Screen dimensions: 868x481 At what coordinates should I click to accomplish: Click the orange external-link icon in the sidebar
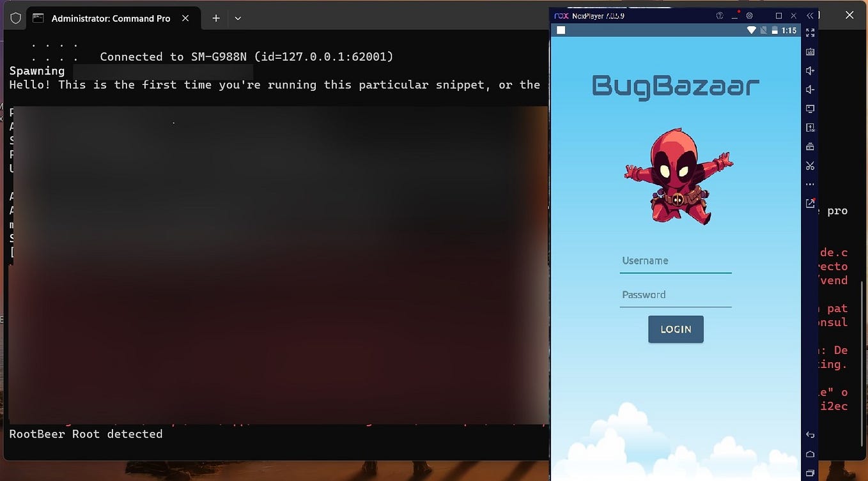click(810, 203)
